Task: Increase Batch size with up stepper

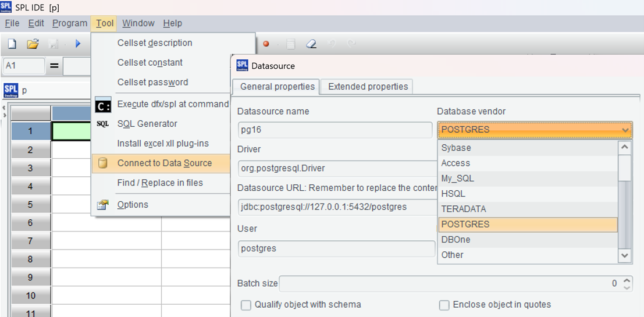Action: (x=627, y=280)
